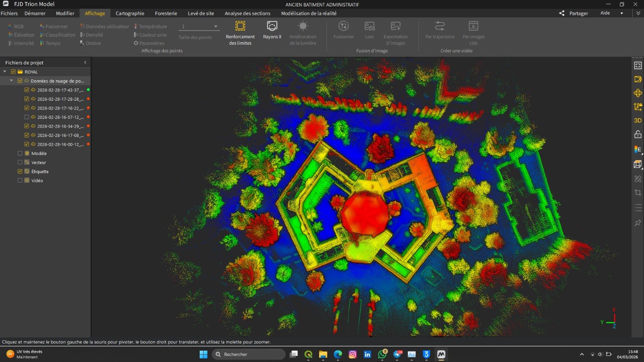Open the Paramètres gear in point display group
644x362 pixels.
(149, 43)
